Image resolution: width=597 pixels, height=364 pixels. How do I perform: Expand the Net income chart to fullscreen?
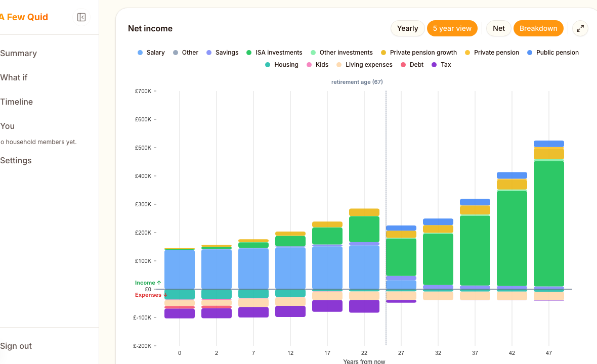point(580,28)
